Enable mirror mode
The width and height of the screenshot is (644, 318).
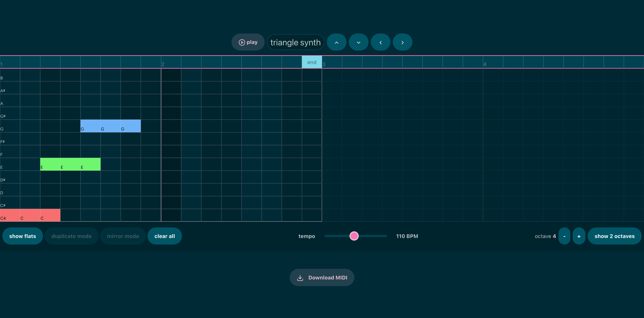pos(123,236)
